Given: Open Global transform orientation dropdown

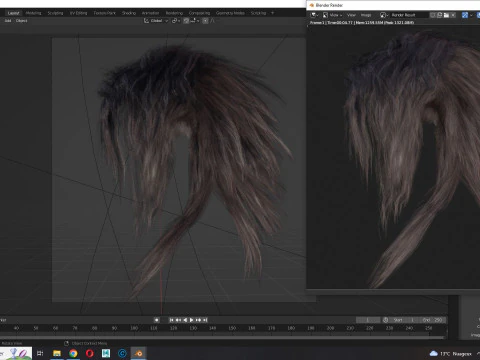Looking at the screenshot, I should pyautogui.click(x=156, y=21).
